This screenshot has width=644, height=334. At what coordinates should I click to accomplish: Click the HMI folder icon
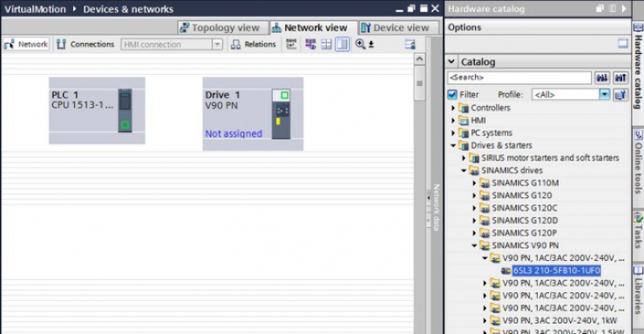pyautogui.click(x=464, y=121)
